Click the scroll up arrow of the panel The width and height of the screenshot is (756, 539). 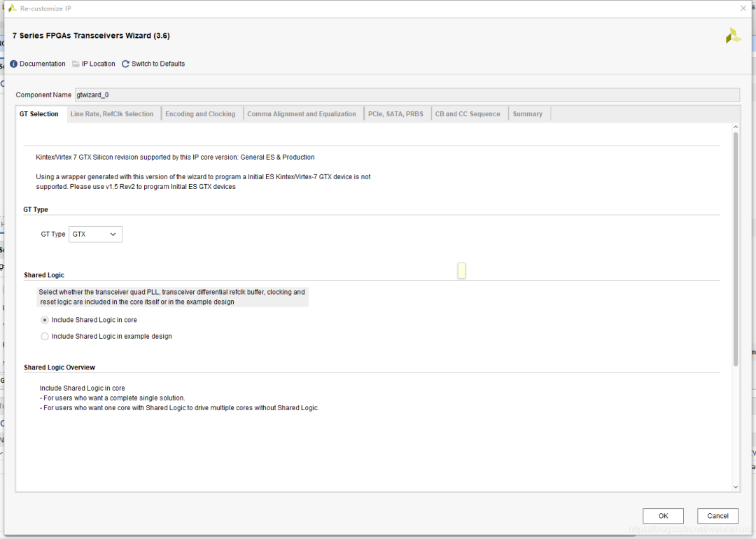(736, 127)
